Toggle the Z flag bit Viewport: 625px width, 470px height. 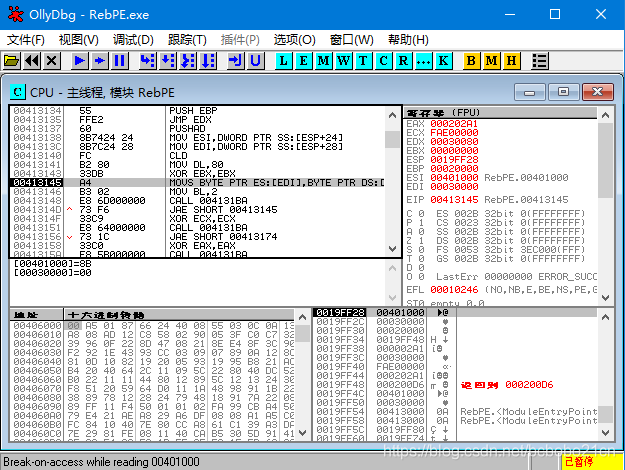421,240
